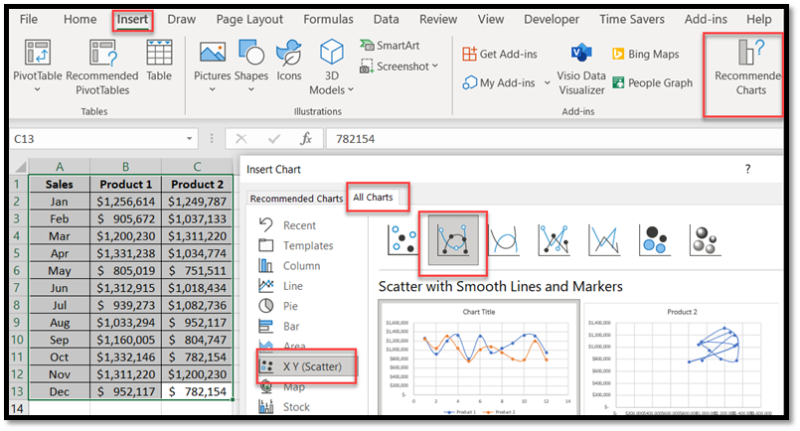800x431 pixels.
Task: Select Scatter with Straight Lines and Markers
Action: 554,240
